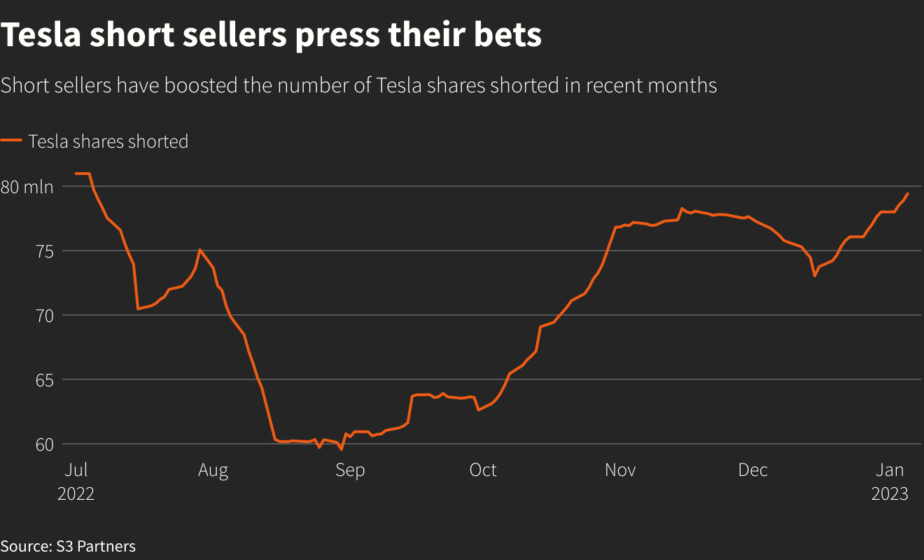924x560 pixels.
Task: Select the Nov x-axis label
Action: [620, 470]
